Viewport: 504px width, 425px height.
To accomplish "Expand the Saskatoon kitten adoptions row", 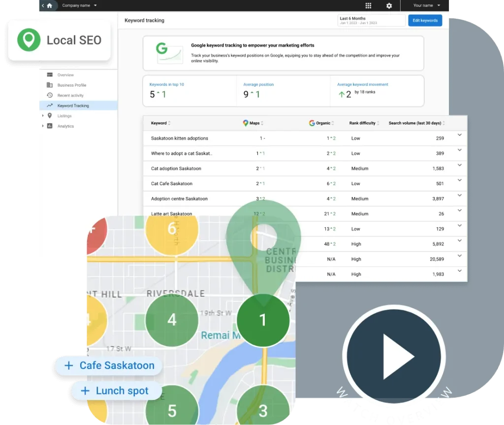I will [x=460, y=135].
